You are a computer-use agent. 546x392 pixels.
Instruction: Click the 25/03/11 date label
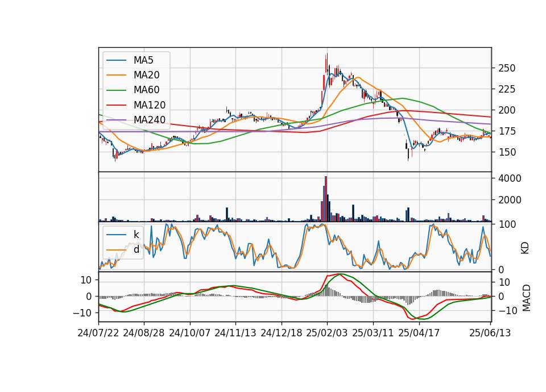[373, 333]
